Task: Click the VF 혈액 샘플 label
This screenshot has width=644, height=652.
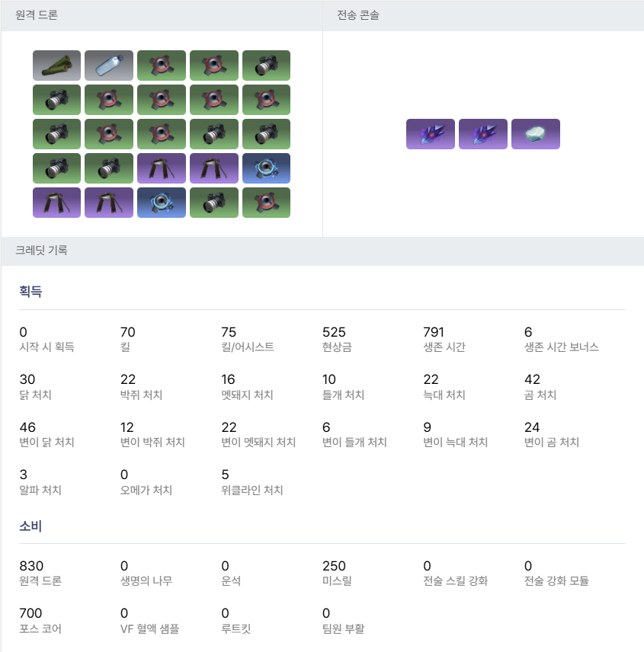Action: click(x=149, y=628)
